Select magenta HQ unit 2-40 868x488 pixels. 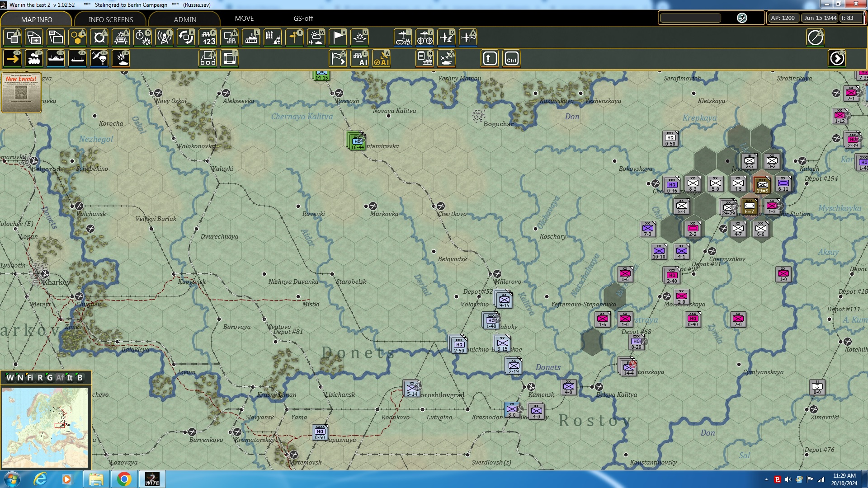672,275
